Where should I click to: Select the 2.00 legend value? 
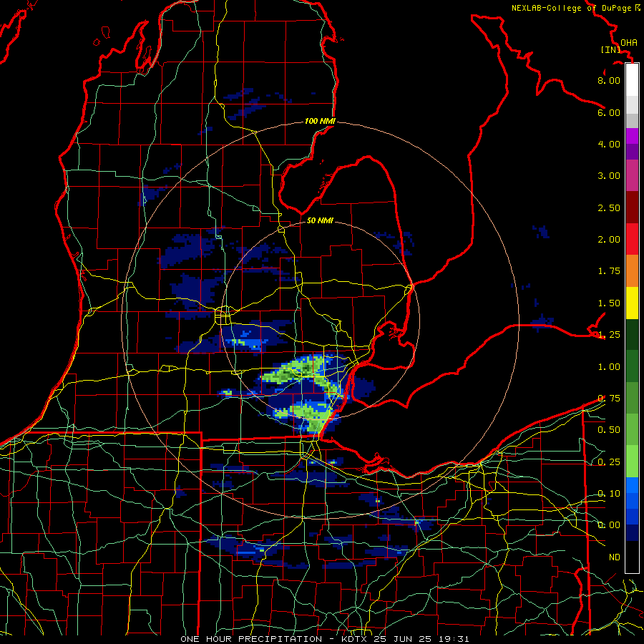[609, 240]
